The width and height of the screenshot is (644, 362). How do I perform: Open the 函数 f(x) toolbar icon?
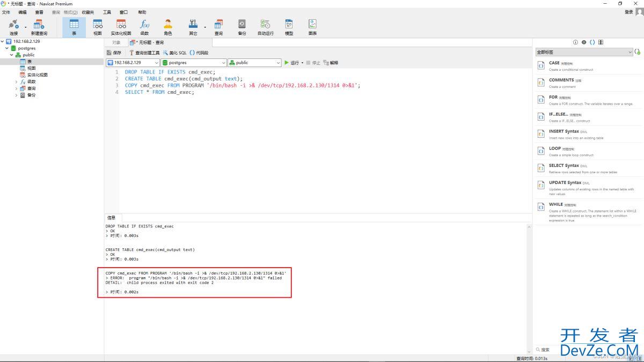coord(144,27)
